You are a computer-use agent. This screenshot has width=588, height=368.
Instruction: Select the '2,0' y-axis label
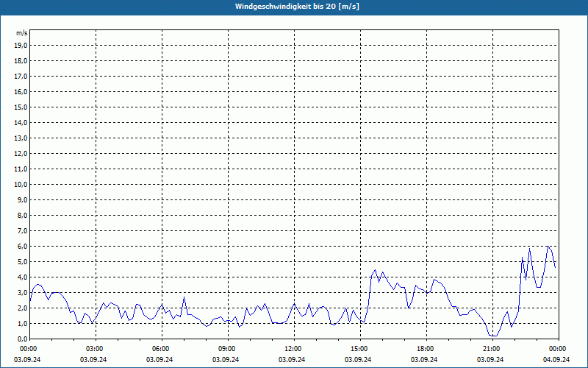(22, 308)
